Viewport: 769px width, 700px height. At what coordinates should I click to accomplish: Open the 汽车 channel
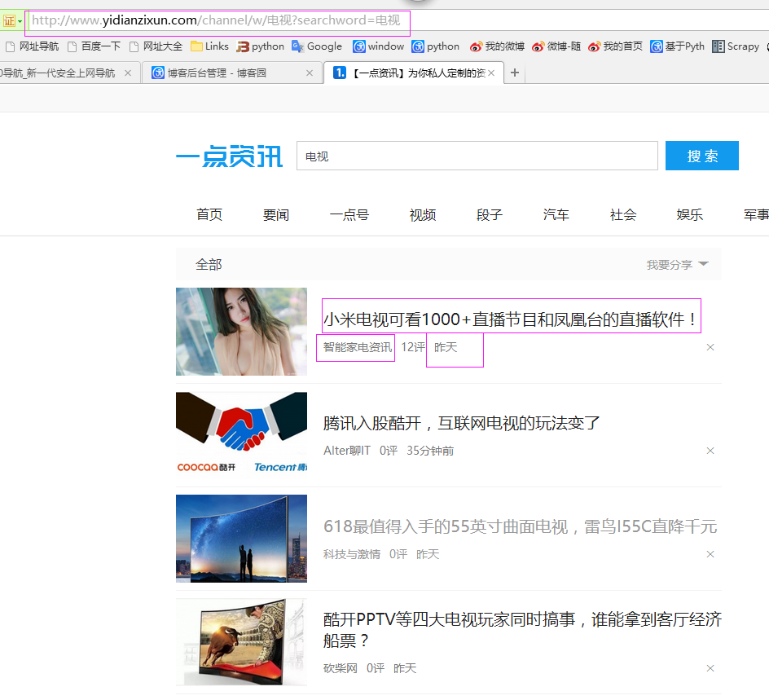point(556,215)
